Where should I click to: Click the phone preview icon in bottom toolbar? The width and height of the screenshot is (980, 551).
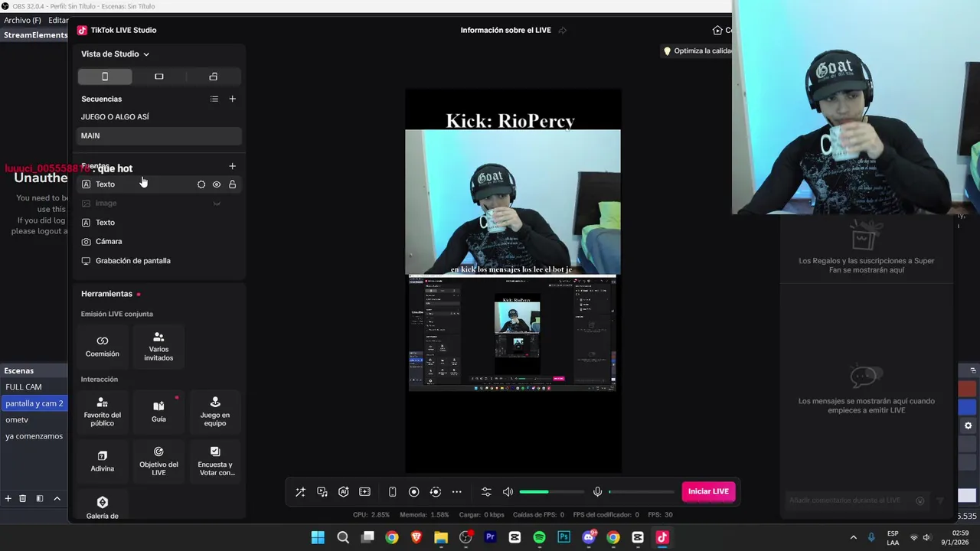pos(392,492)
